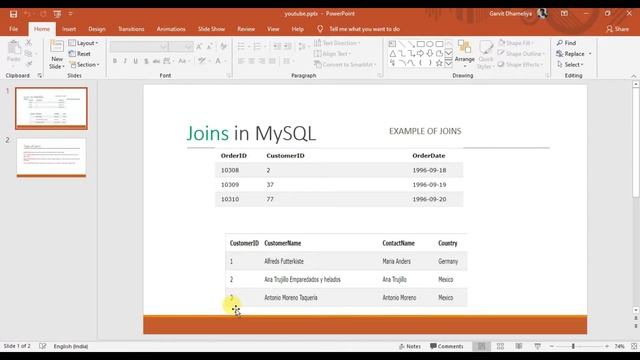The image size is (640, 360).
Task: Select slide 2 thumbnail
Action: click(51, 158)
